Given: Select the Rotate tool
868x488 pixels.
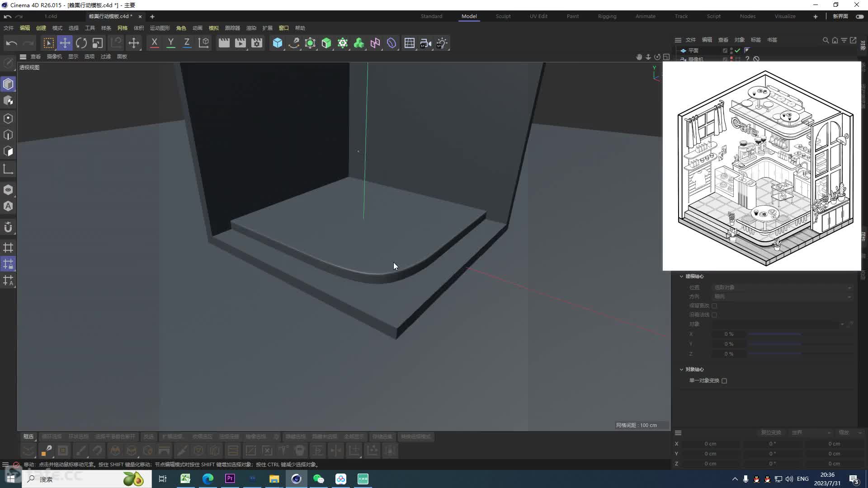Looking at the screenshot, I should point(81,43).
